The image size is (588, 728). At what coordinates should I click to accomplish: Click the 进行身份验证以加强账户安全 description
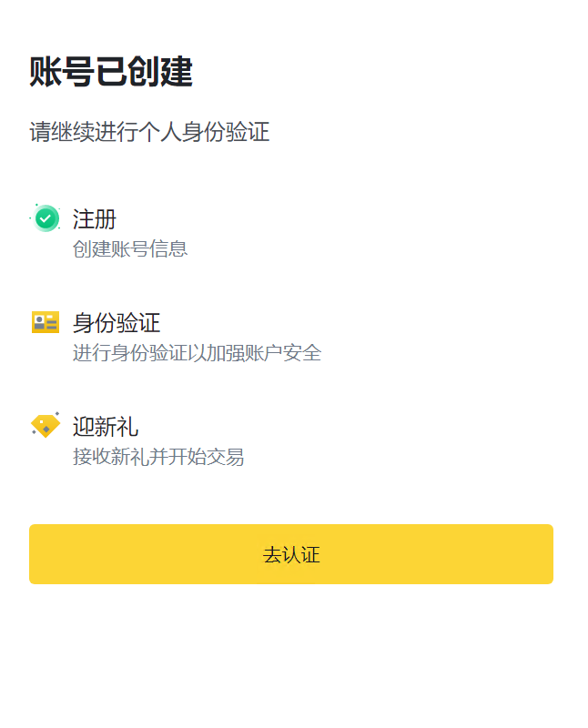197,353
